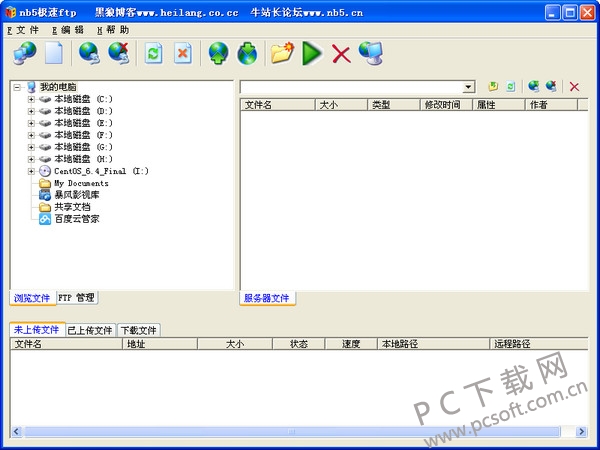Switch to the 浏览文件 tab

coord(33,298)
